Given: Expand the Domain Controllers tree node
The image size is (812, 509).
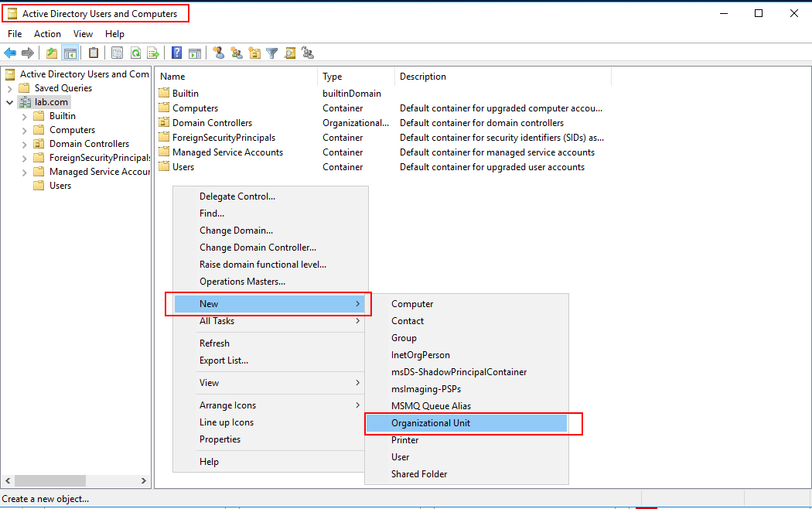Looking at the screenshot, I should 24,145.
